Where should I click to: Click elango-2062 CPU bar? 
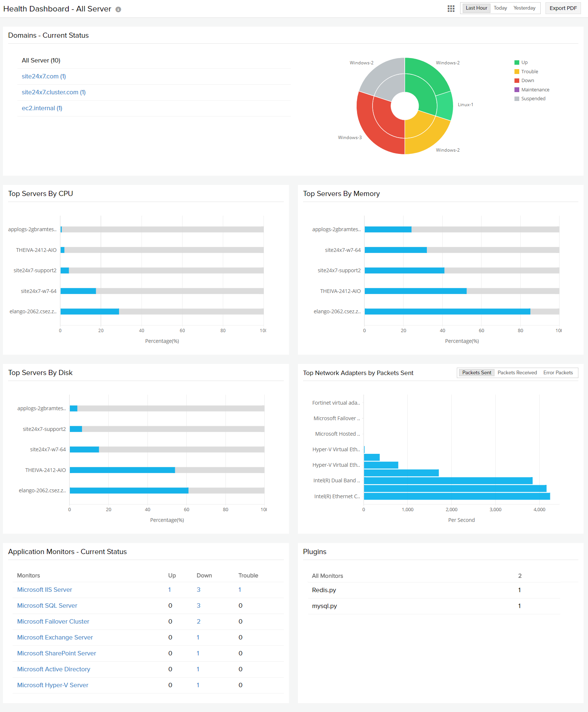point(90,311)
